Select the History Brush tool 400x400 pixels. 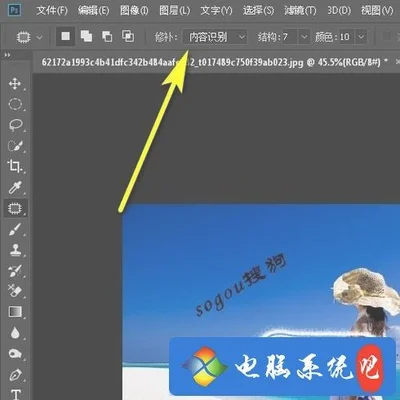coord(15,271)
